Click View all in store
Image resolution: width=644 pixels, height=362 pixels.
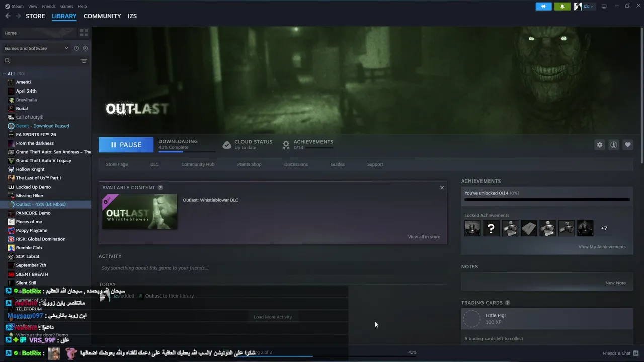[424, 237]
